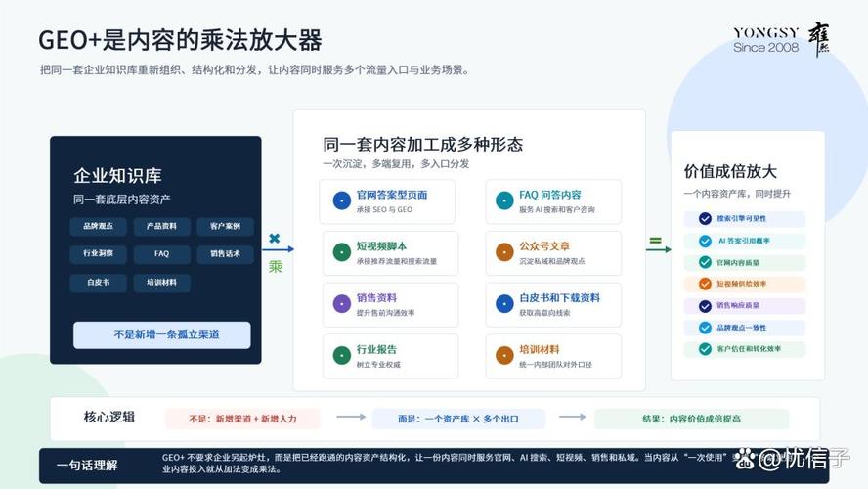Select the 品牌观点 tag in 企业知识库

(x=98, y=226)
